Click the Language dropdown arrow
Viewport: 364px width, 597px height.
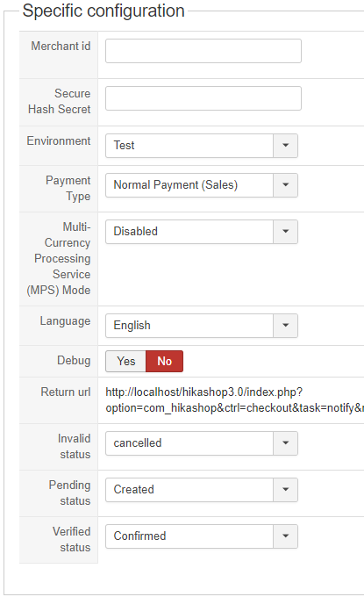286,326
